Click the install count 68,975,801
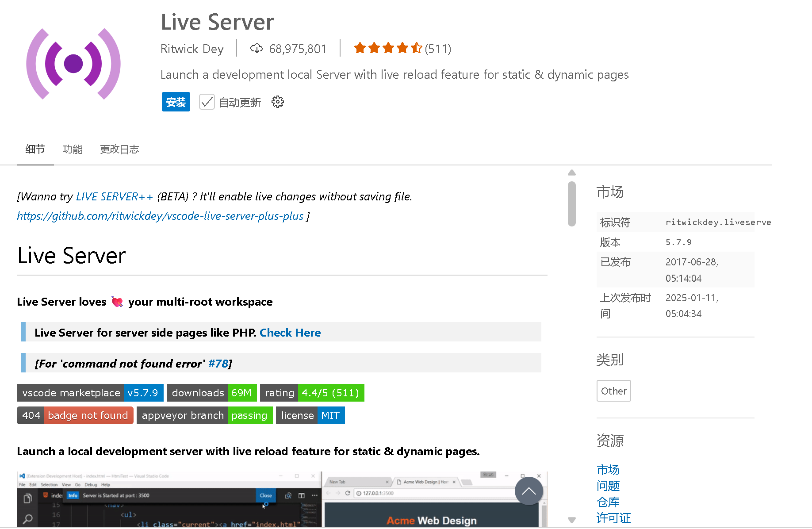The image size is (812, 529). 298,49
